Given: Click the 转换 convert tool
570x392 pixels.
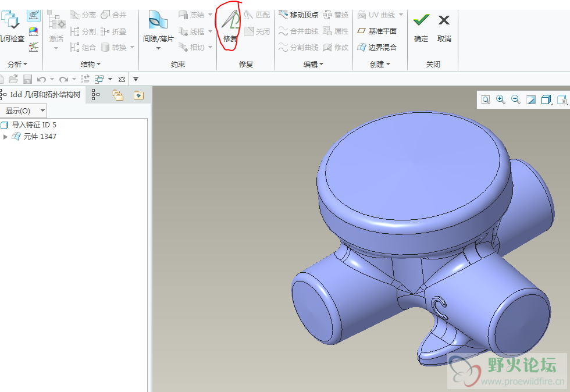Looking at the screenshot, I should point(114,47).
